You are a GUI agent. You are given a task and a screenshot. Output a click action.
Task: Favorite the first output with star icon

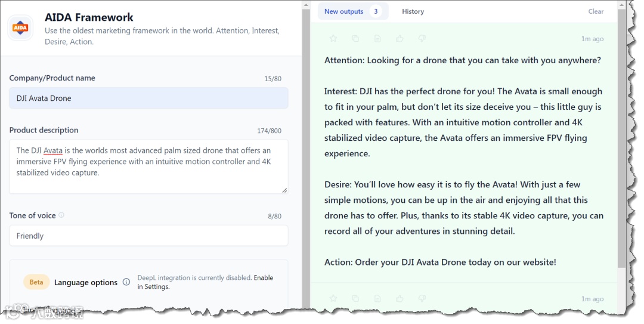click(333, 38)
